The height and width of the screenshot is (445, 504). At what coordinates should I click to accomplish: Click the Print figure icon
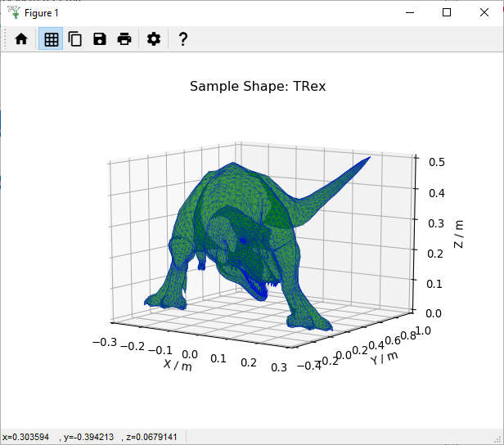tap(124, 38)
